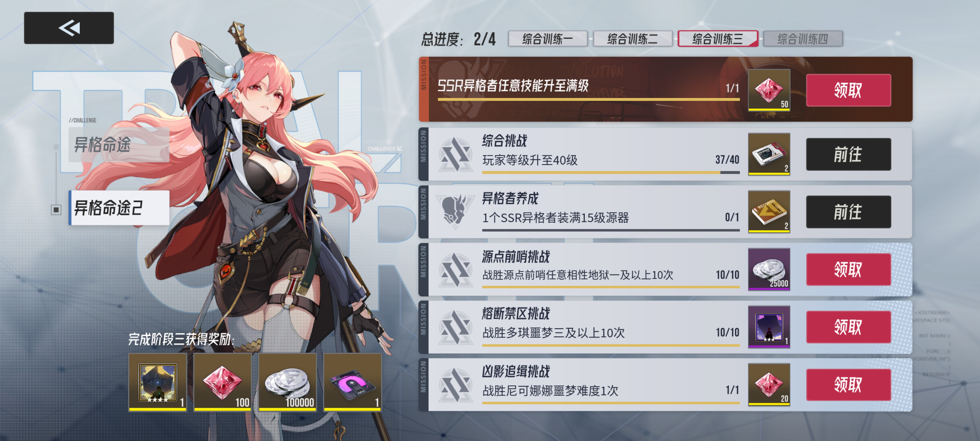This screenshot has height=441, width=980.
Task: Tap the 25000 silver coins reward icon
Action: tap(769, 269)
